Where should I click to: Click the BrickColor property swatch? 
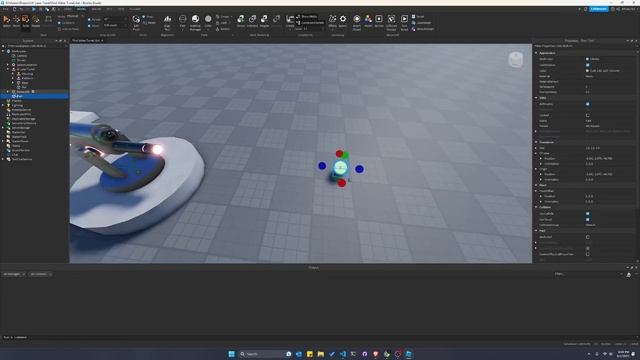587,59
